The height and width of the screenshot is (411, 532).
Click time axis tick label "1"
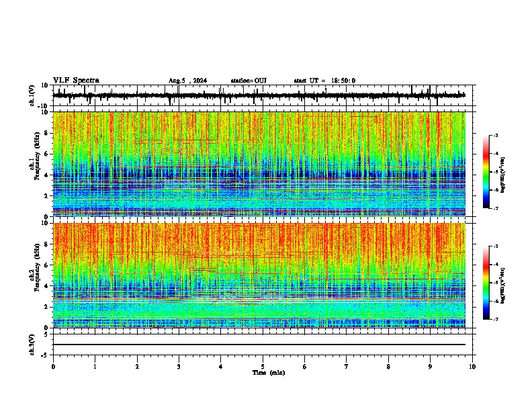(95, 367)
